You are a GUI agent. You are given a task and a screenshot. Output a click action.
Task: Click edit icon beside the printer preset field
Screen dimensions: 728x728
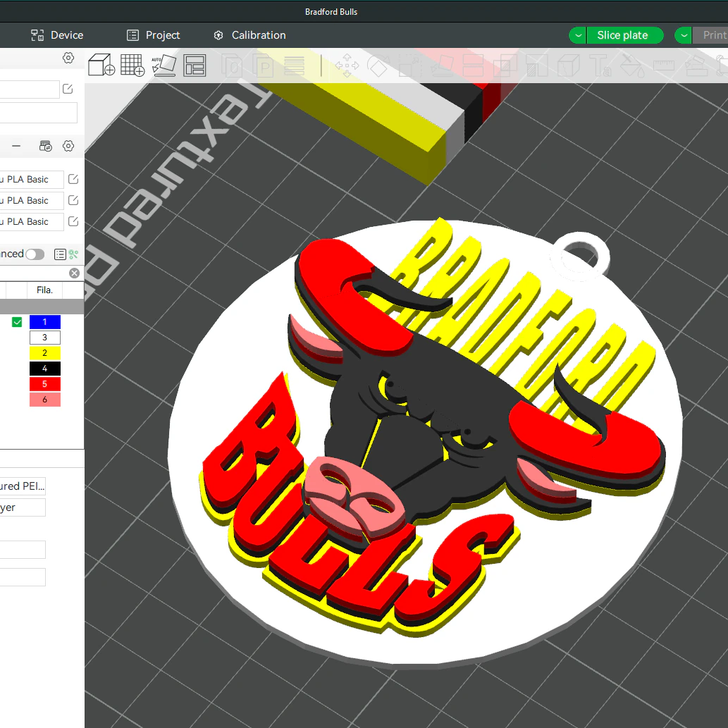point(68,89)
